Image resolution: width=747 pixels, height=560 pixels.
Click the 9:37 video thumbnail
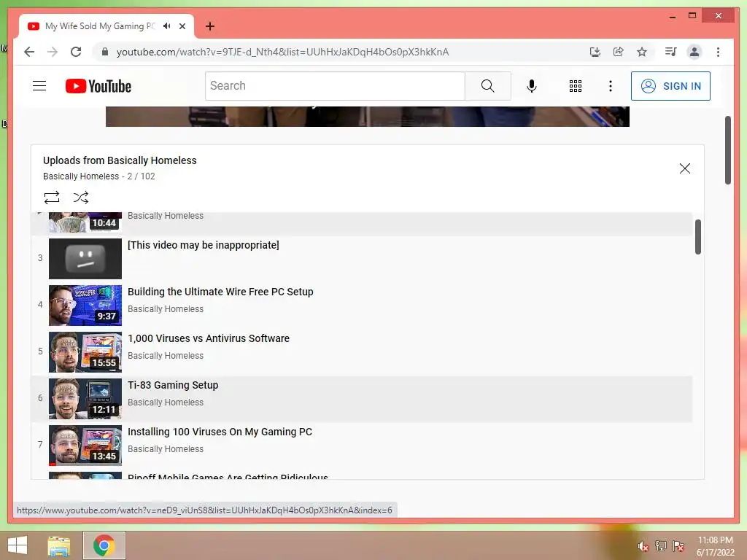pyautogui.click(x=85, y=306)
